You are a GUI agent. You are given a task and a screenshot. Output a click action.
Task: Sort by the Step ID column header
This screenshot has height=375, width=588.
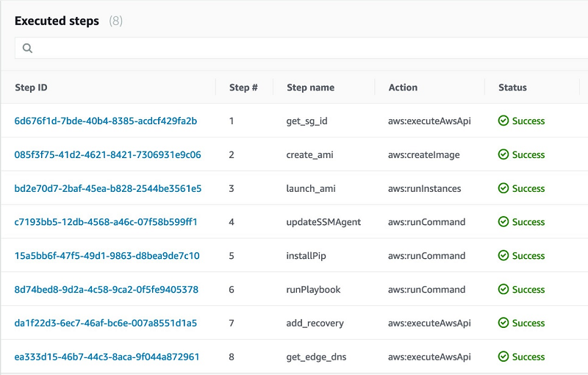tap(32, 87)
